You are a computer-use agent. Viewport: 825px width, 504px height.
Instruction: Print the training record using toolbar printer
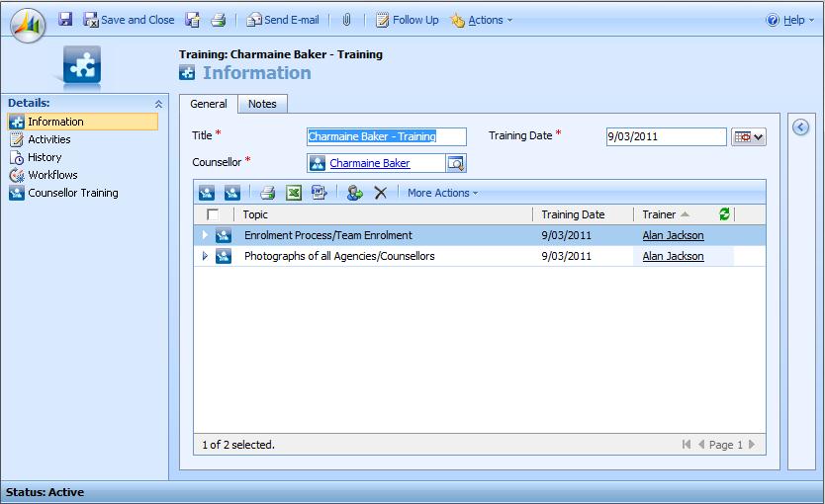(219, 20)
